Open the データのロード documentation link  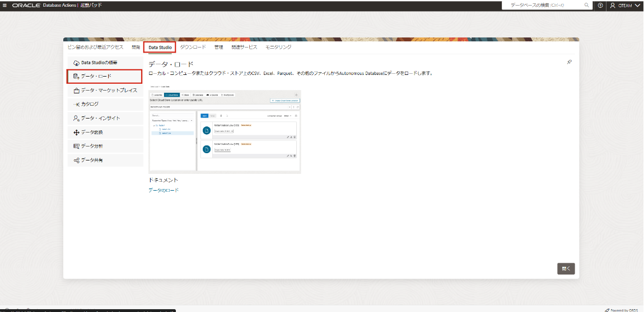(164, 190)
